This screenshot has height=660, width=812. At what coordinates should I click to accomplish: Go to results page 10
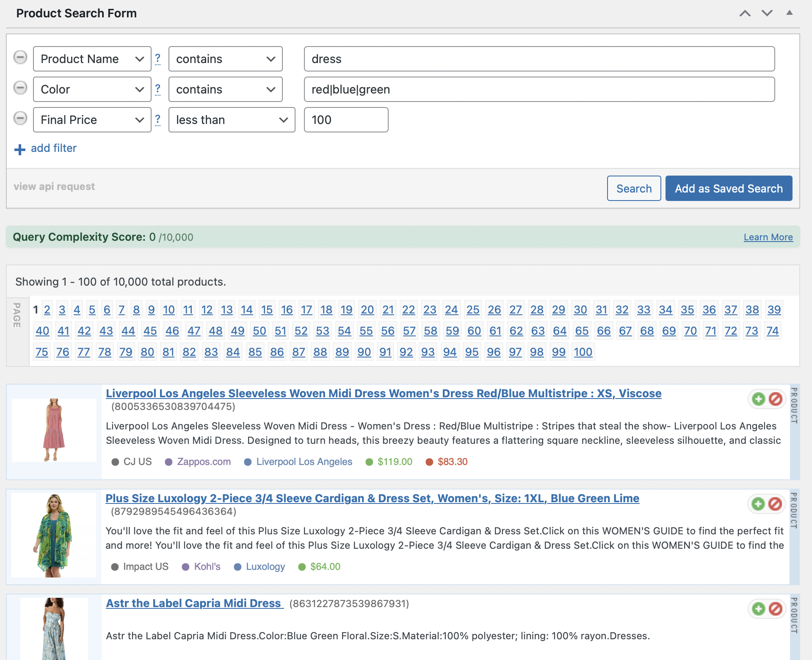point(168,310)
